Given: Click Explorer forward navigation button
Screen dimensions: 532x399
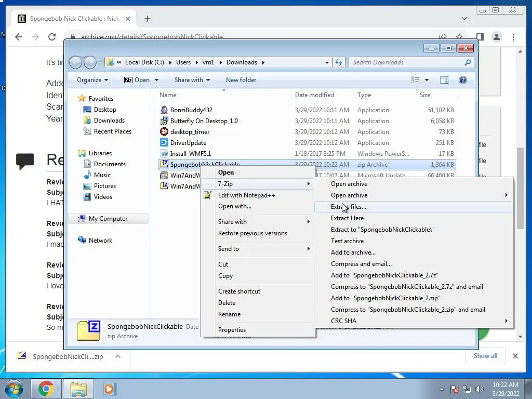Looking at the screenshot, I should click(90, 62).
